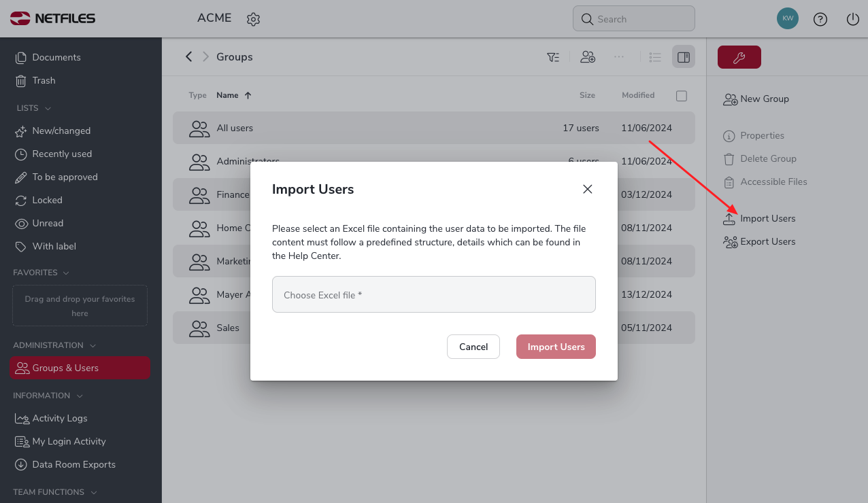Cancel the Import Users dialog
Image resolution: width=868 pixels, height=503 pixels.
[x=473, y=347]
